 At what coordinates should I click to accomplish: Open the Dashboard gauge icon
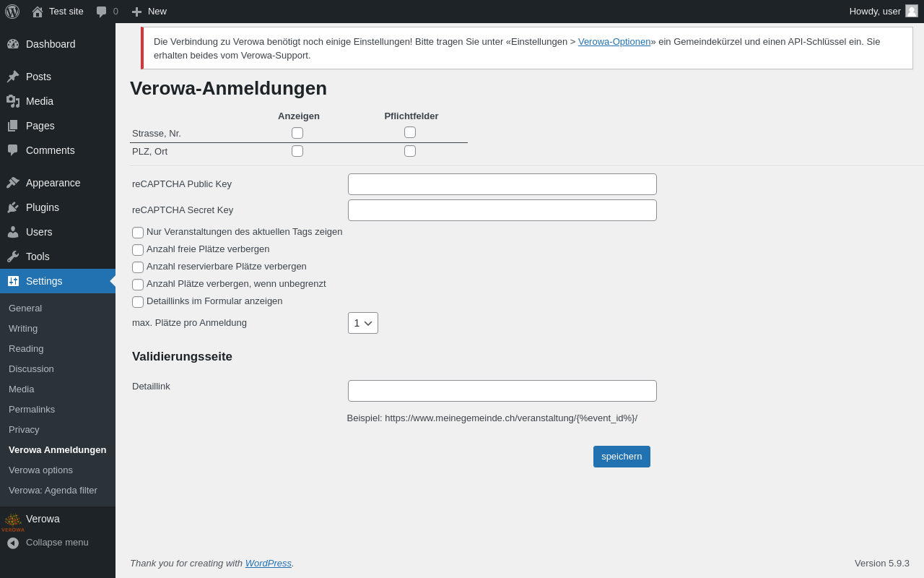13,44
